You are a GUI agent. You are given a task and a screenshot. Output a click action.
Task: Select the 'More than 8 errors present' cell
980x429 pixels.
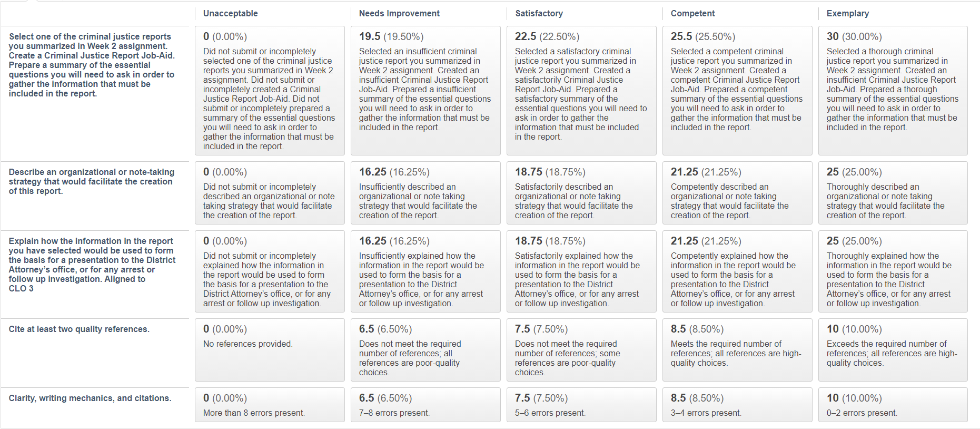pos(270,405)
